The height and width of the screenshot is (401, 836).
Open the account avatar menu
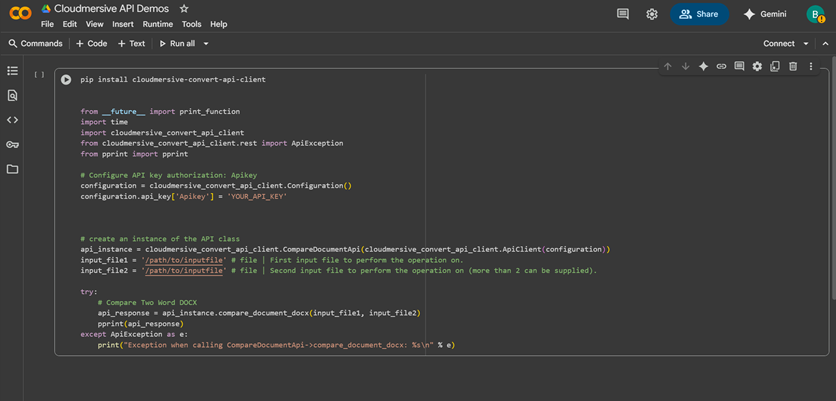pos(815,14)
